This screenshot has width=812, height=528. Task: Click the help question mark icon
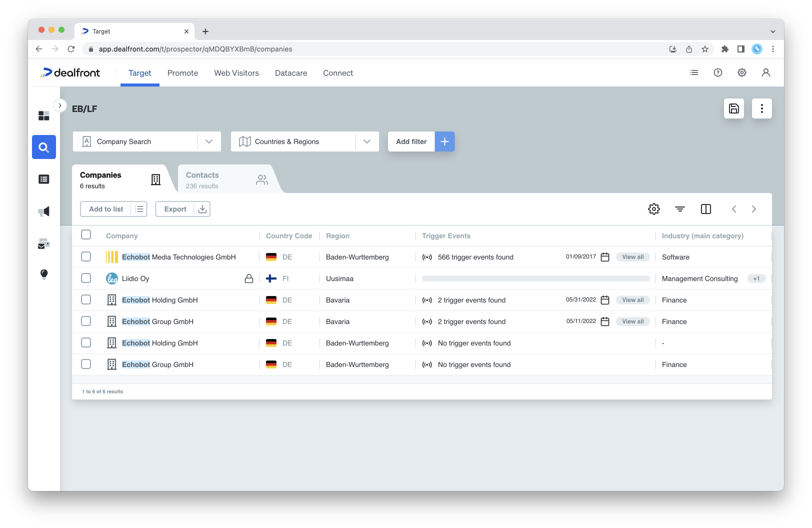click(x=718, y=72)
